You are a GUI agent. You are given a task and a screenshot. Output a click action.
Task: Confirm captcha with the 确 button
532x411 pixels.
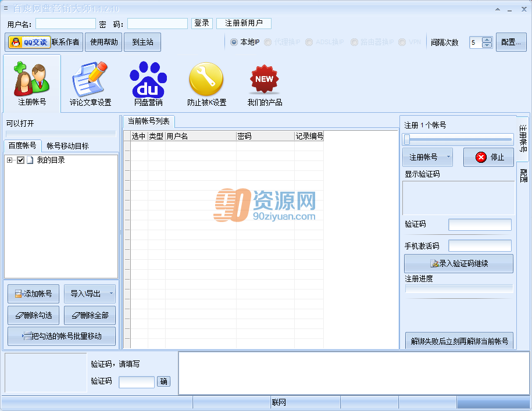163,382
